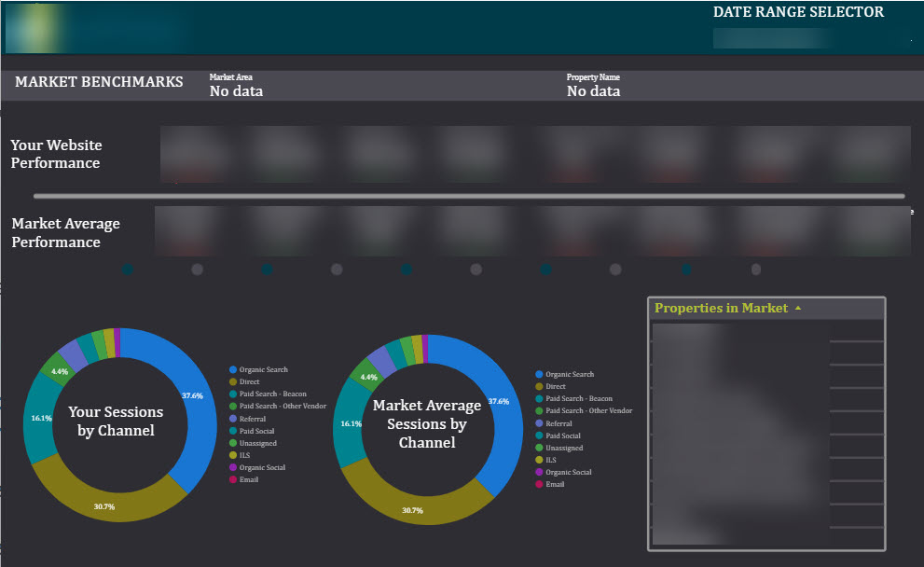Click Organic Search dot in Your Sessions legend

click(233, 370)
